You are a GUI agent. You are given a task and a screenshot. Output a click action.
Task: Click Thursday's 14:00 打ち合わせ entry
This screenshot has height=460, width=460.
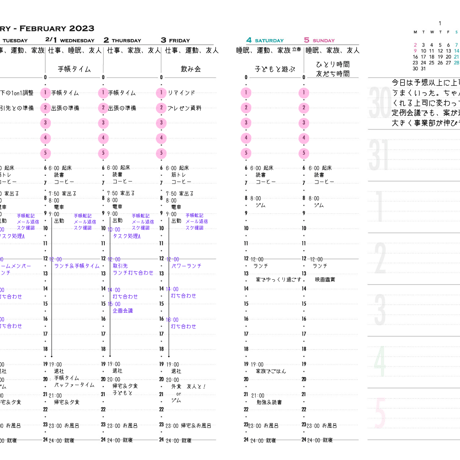[125, 296]
